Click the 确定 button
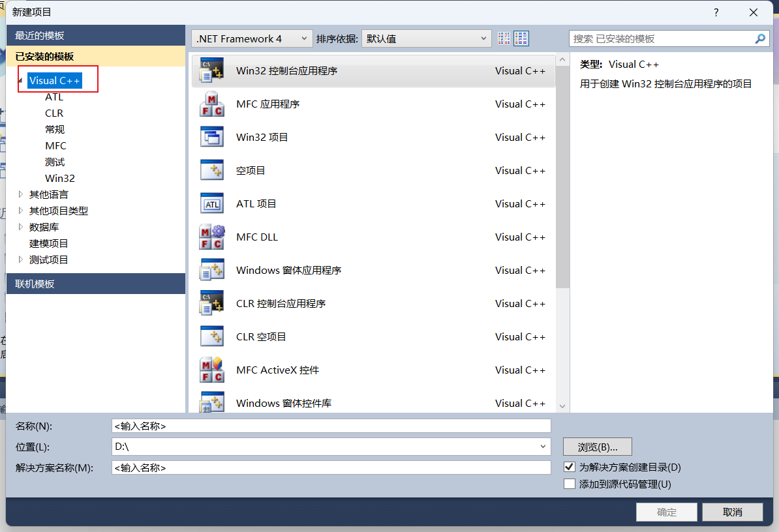Screen dimensions: 779x532 [x=666, y=512]
